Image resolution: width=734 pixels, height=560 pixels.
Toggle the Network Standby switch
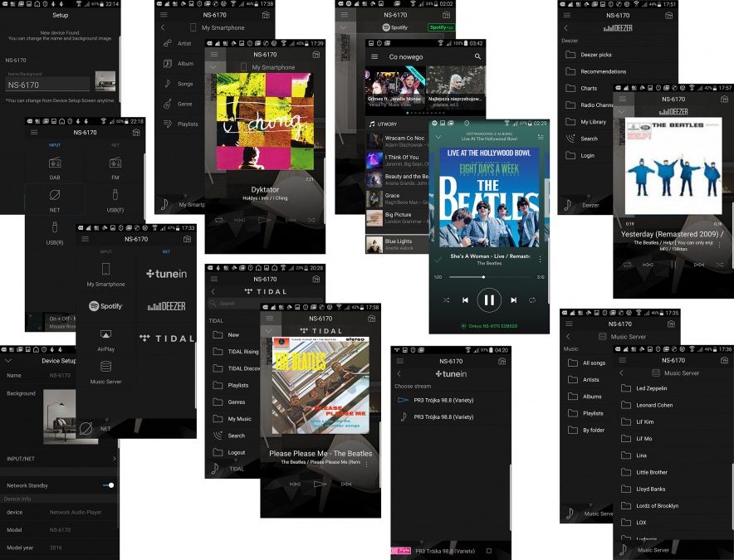point(108,485)
